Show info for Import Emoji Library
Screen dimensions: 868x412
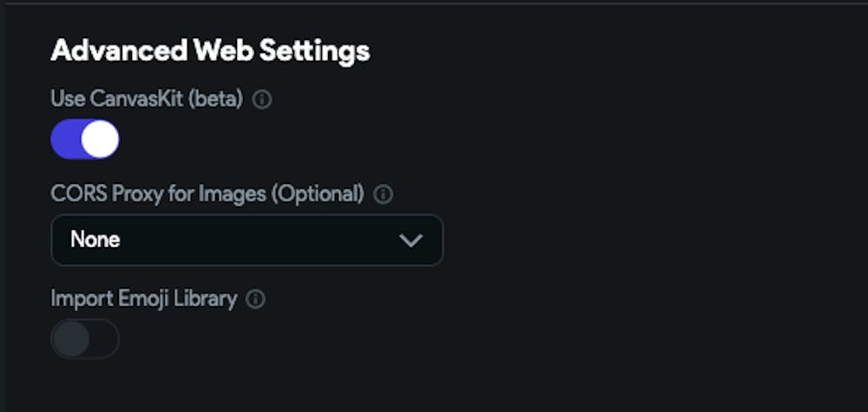[255, 299]
